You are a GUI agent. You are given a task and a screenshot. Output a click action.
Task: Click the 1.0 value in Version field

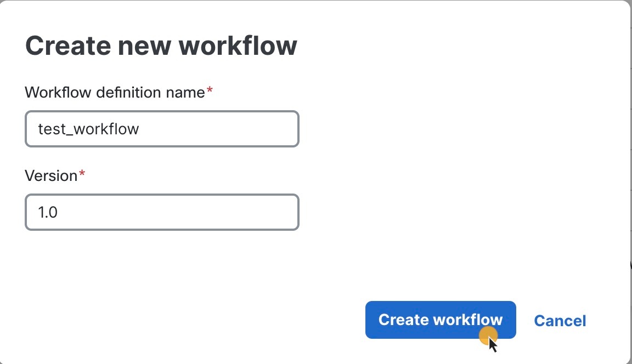[x=48, y=212]
